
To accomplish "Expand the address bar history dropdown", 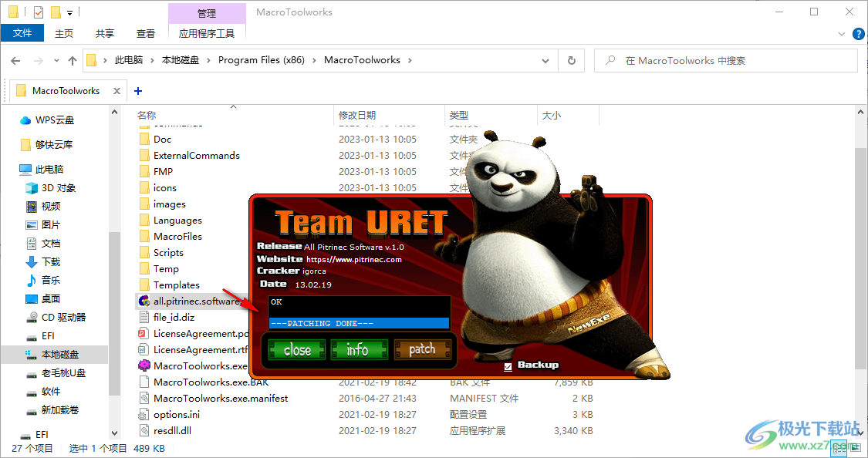I will click(x=545, y=61).
